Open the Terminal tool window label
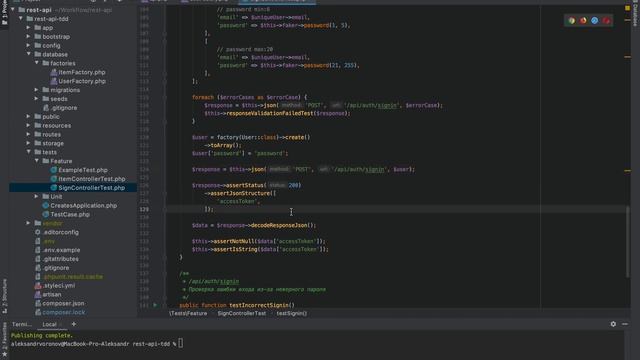 pos(22,324)
